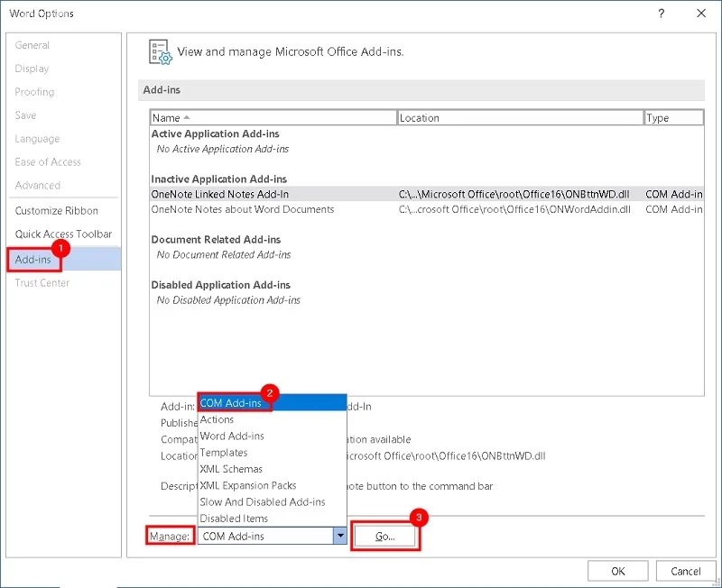This screenshot has height=588, width=722.
Task: Pick Word Add-ins option
Action: [232, 436]
